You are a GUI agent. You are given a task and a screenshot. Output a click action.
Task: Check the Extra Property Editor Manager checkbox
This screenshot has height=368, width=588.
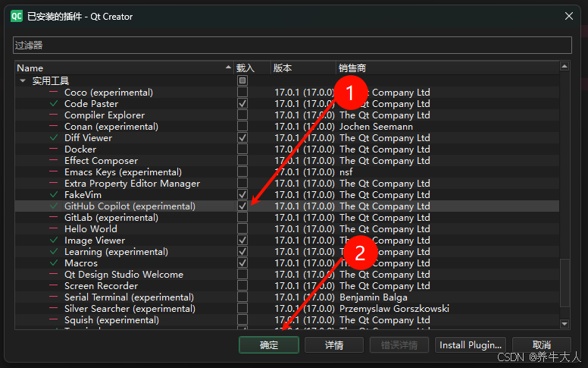242,184
